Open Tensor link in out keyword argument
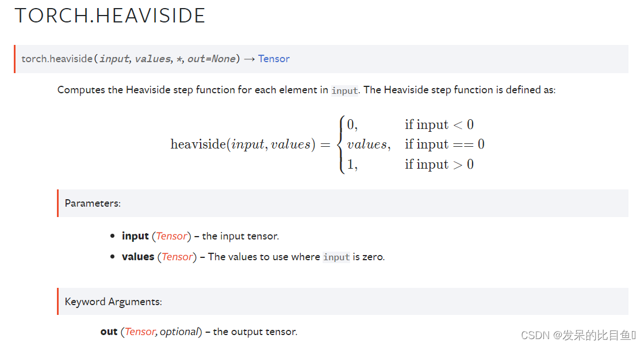644x346 pixels. pos(140,332)
